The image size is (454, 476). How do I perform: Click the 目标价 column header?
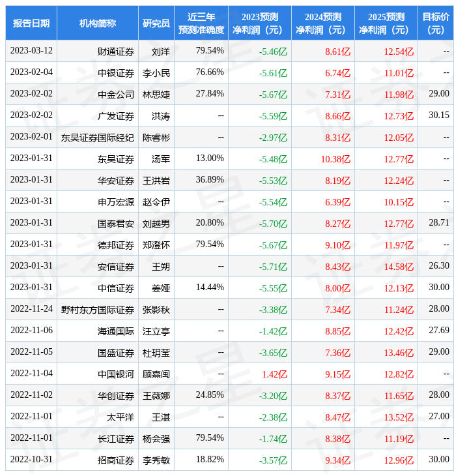pyautogui.click(x=436, y=23)
